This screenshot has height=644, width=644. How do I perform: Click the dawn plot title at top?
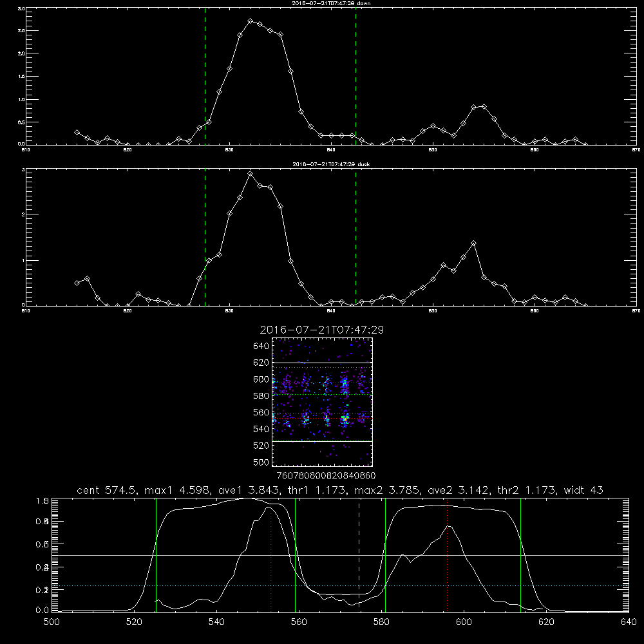331,3
